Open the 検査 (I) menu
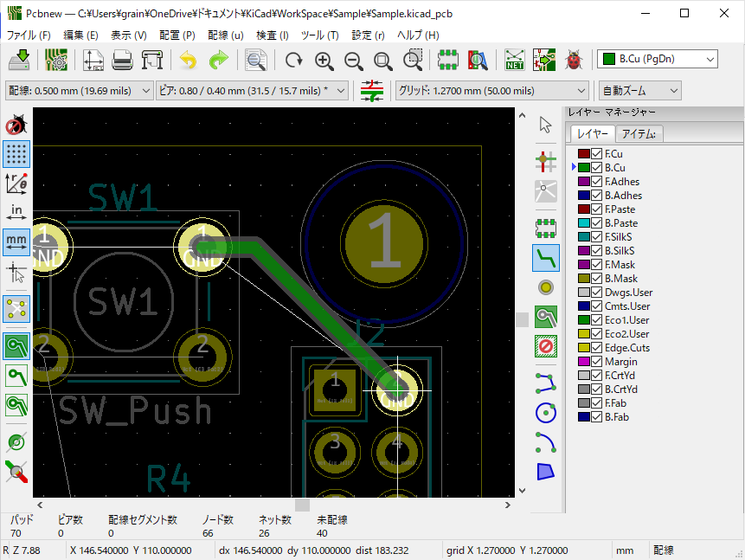Viewport: 745px width, 560px height. coord(273,35)
